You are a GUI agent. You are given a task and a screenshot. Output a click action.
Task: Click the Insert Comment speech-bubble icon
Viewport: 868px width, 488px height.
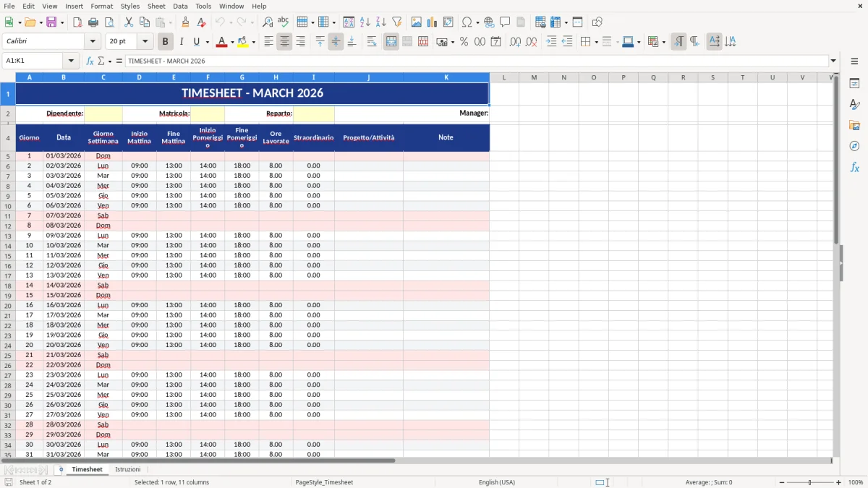(x=505, y=22)
